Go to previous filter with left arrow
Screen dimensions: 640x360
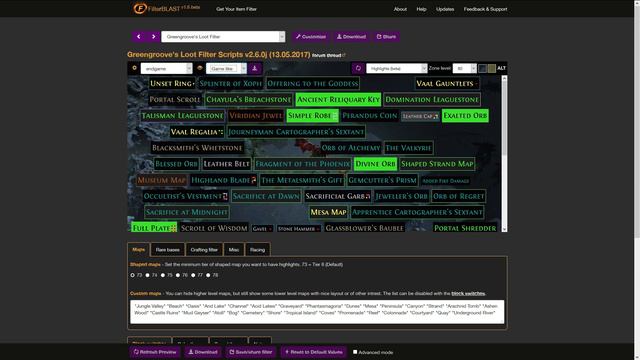(x=139, y=37)
